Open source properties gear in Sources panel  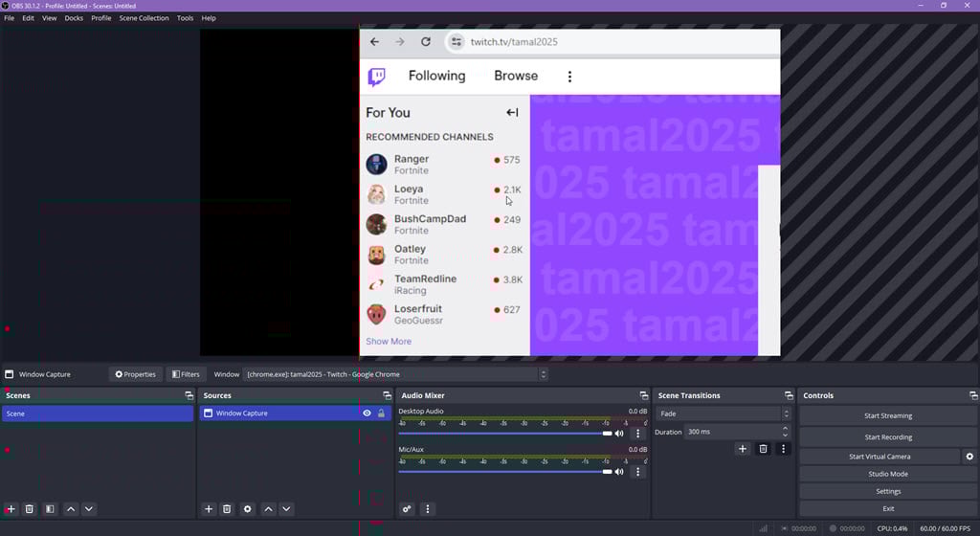248,509
